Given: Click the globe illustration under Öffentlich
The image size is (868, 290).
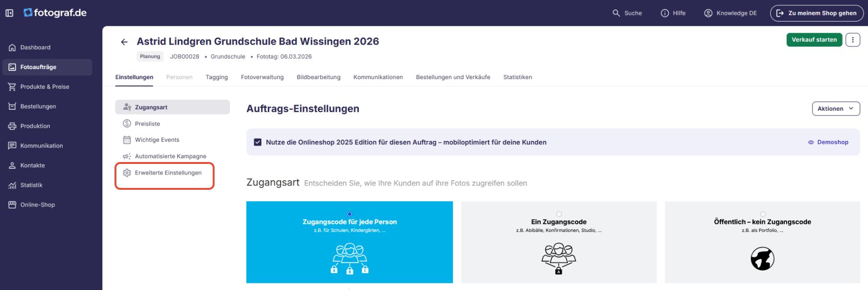Looking at the screenshot, I should (x=763, y=259).
